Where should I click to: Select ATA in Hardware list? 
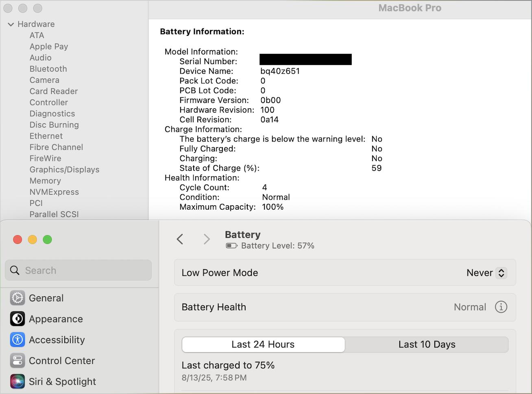pyautogui.click(x=37, y=35)
